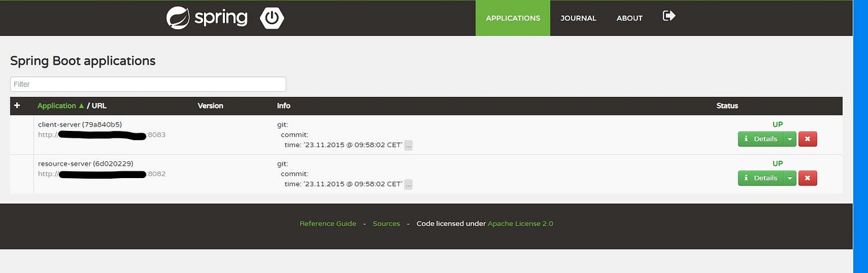Click client-server commit time text
Screen dimensions: 868x273
point(343,145)
